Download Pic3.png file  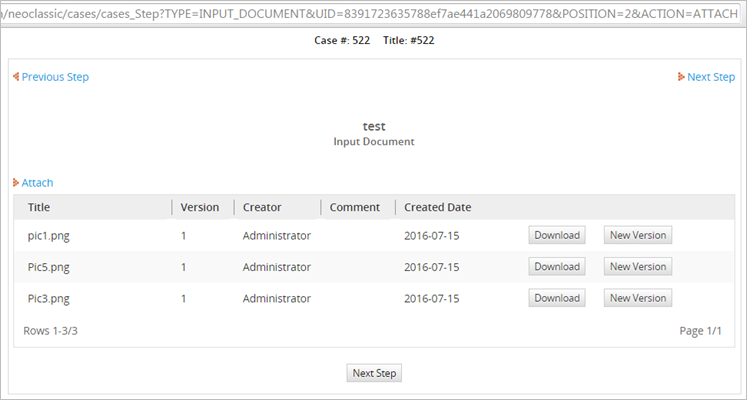coord(557,298)
